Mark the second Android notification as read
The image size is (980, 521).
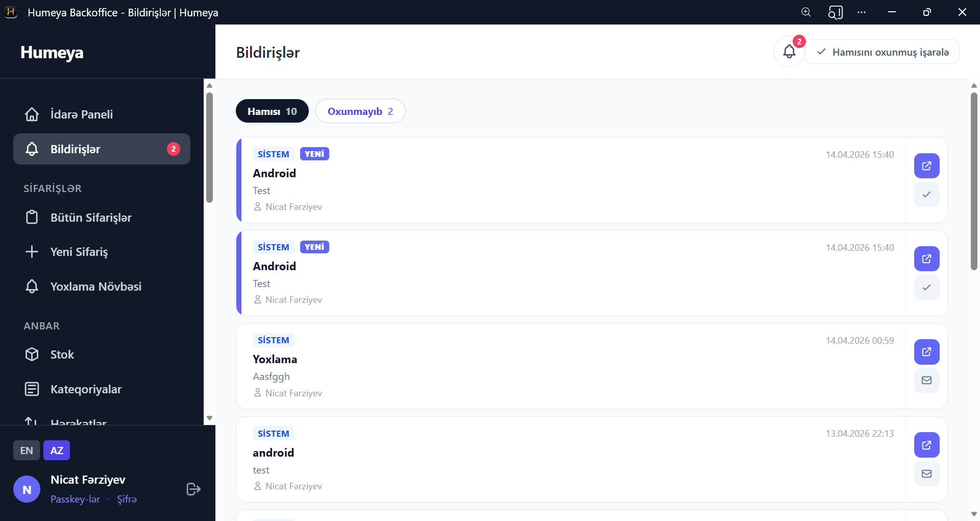click(926, 288)
